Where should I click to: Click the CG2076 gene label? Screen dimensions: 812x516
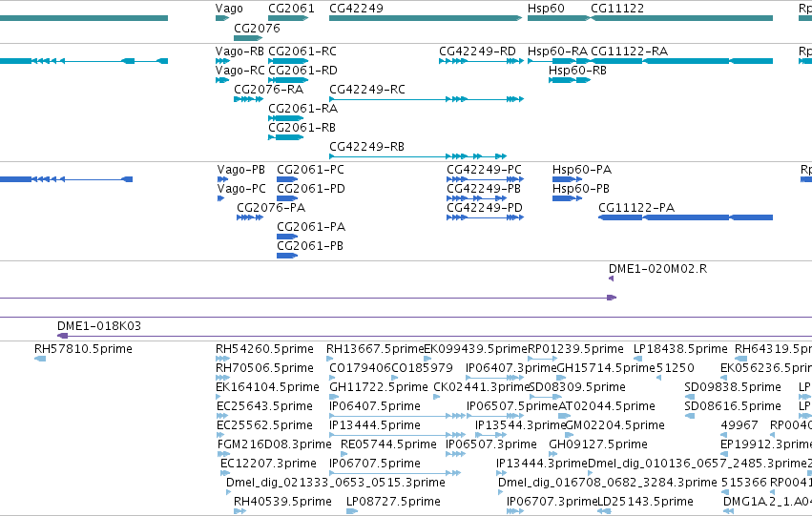[257, 29]
